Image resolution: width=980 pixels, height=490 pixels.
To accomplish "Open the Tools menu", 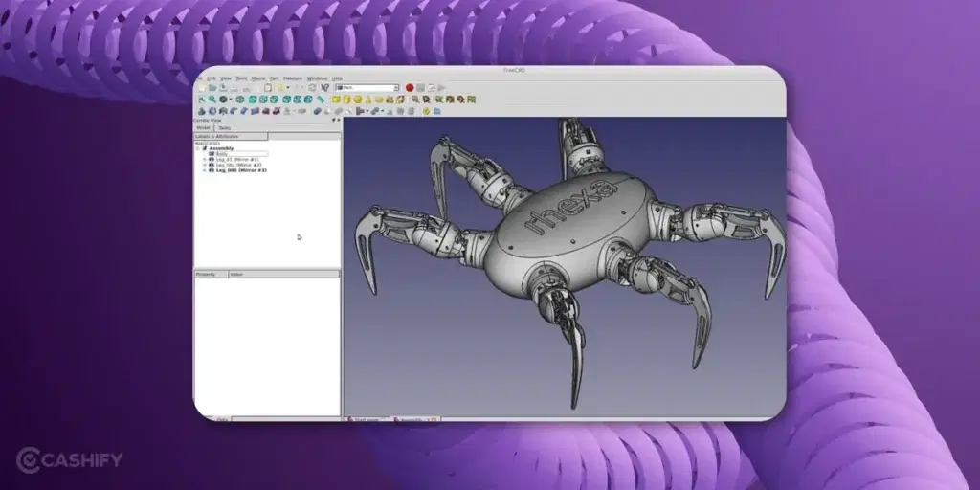I will click(241, 78).
